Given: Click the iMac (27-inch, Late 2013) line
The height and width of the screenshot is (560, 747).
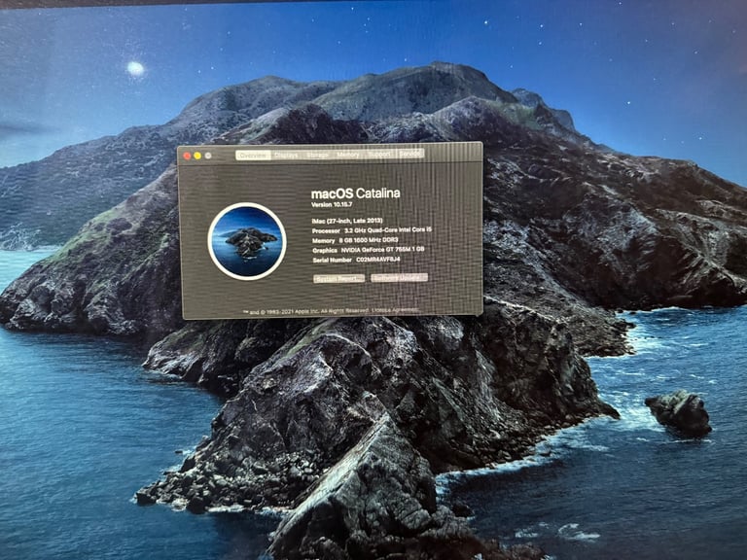Looking at the screenshot, I should click(x=347, y=221).
